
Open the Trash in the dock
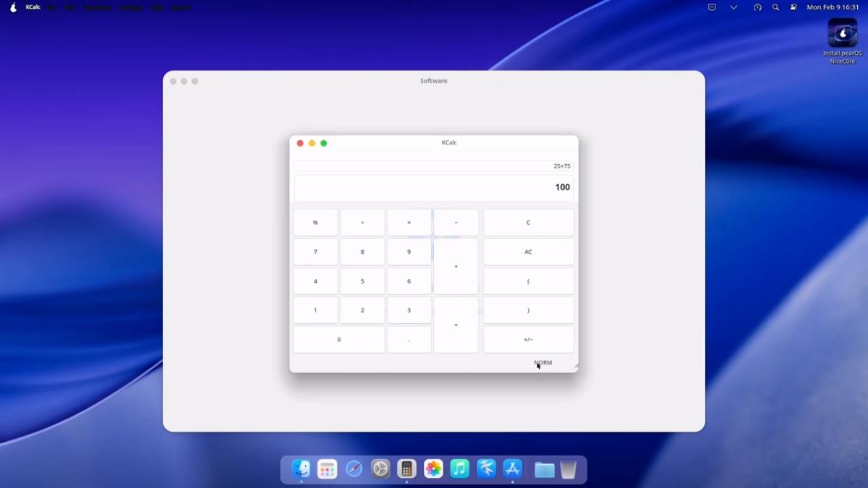[x=569, y=470]
